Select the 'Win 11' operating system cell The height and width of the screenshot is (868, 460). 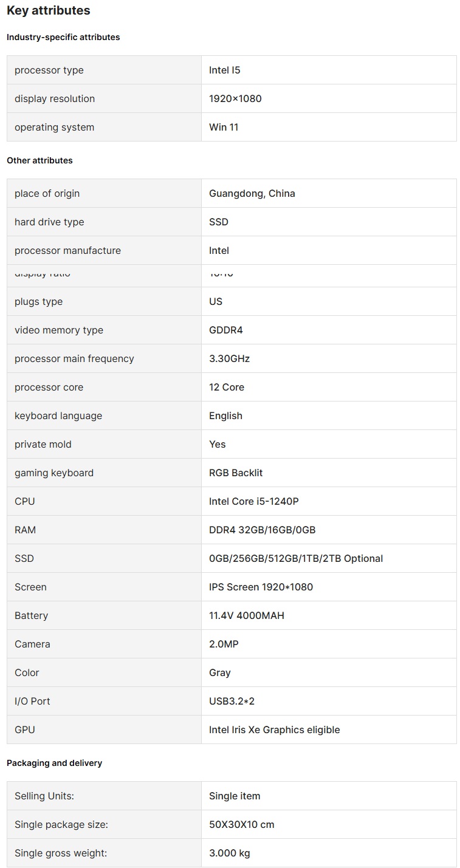click(x=224, y=127)
